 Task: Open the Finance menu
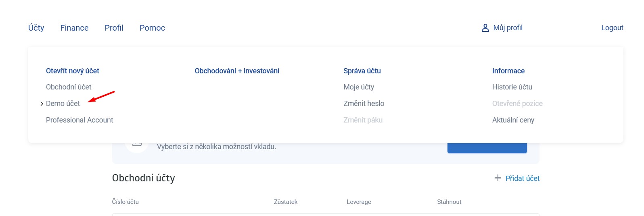[74, 28]
